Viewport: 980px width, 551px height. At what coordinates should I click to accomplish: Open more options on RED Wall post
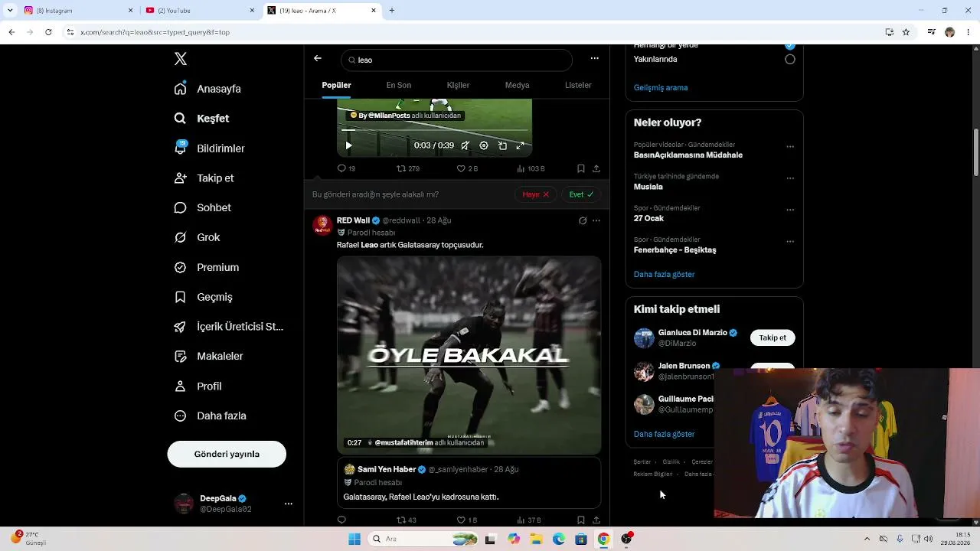[x=596, y=220]
